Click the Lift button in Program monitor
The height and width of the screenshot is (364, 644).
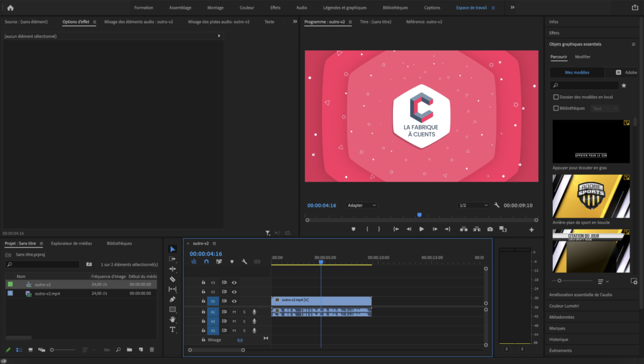(x=464, y=229)
